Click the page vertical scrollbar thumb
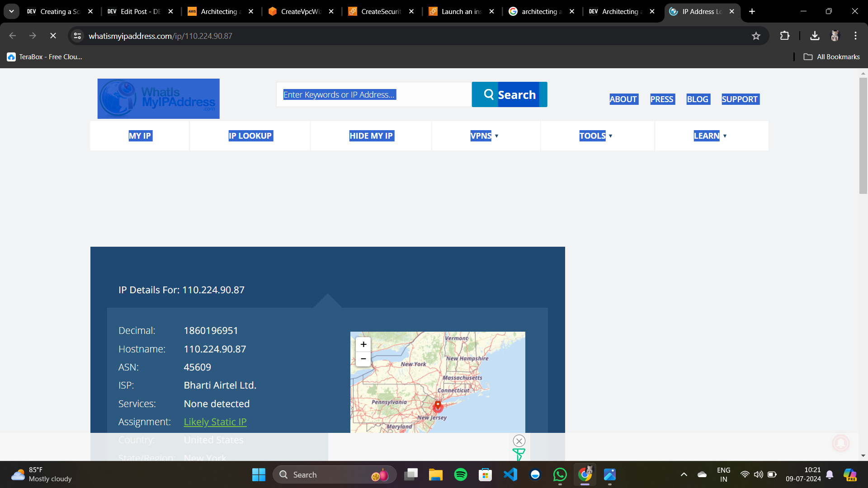868x488 pixels. click(863, 136)
